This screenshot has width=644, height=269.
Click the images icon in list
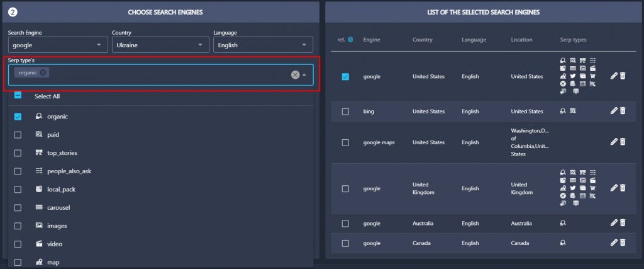(x=39, y=226)
